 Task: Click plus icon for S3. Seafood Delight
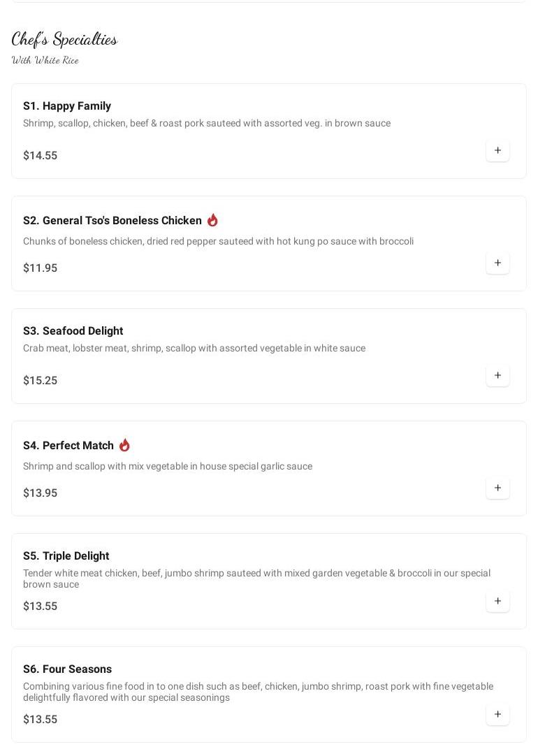pos(497,376)
